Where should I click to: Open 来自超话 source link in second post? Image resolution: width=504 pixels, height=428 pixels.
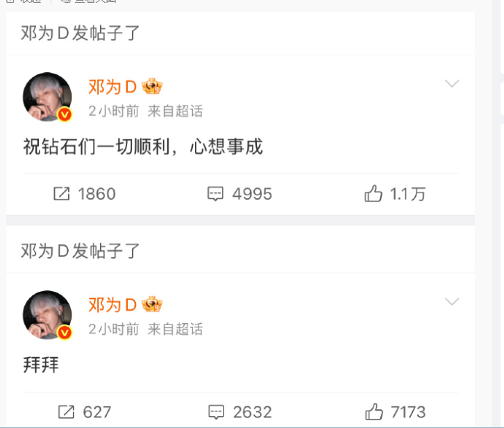click(175, 329)
